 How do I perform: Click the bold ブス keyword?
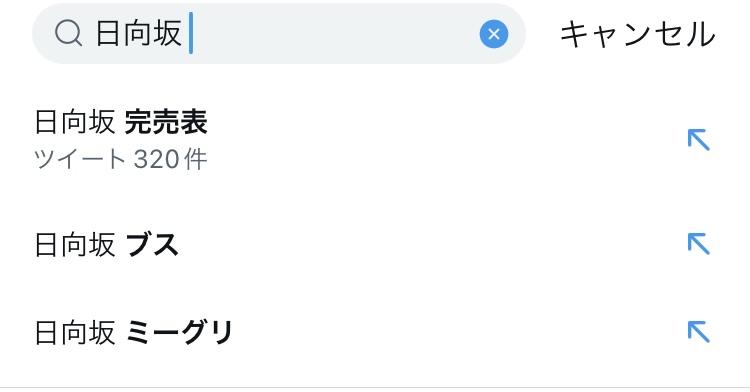point(152,245)
